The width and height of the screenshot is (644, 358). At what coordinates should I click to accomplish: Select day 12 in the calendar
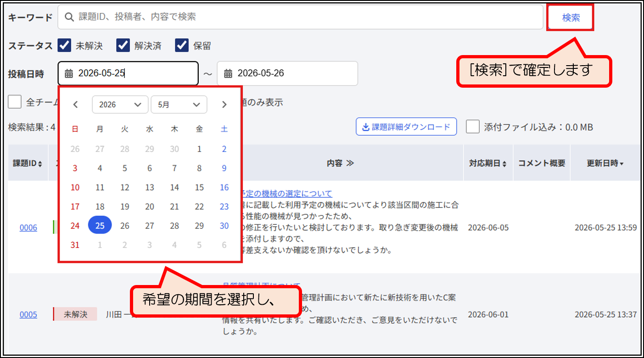[x=125, y=187]
